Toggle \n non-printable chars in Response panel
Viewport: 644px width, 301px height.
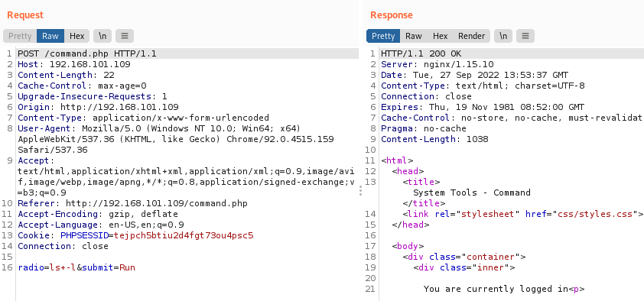pyautogui.click(x=503, y=36)
